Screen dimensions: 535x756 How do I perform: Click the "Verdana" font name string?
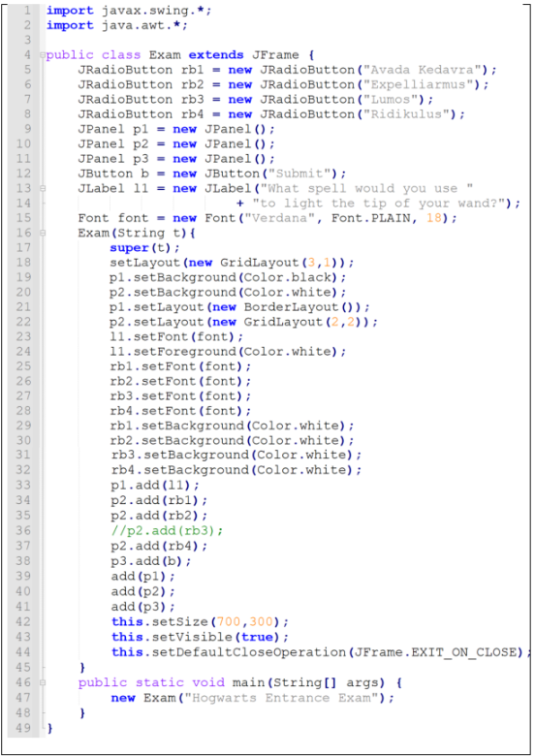coord(279,218)
